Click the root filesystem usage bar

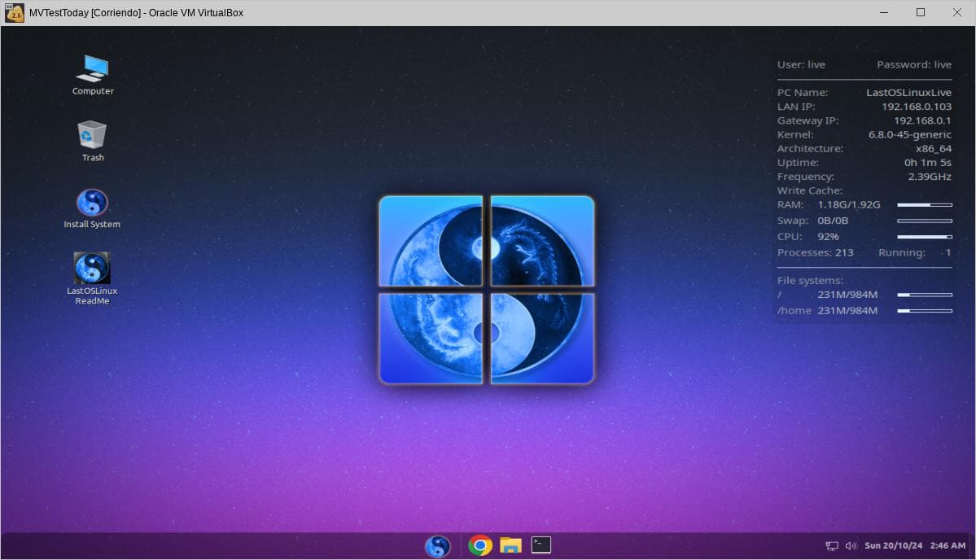click(x=924, y=295)
